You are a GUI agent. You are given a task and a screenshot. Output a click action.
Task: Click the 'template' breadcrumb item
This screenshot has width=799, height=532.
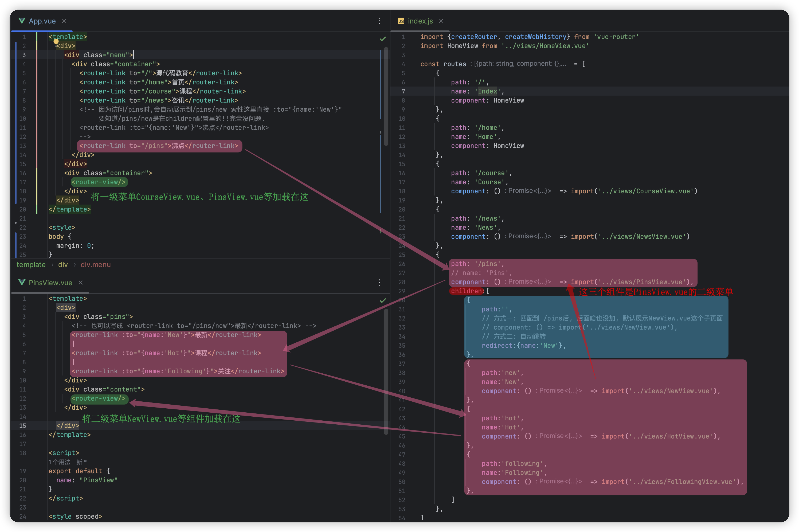31,265
